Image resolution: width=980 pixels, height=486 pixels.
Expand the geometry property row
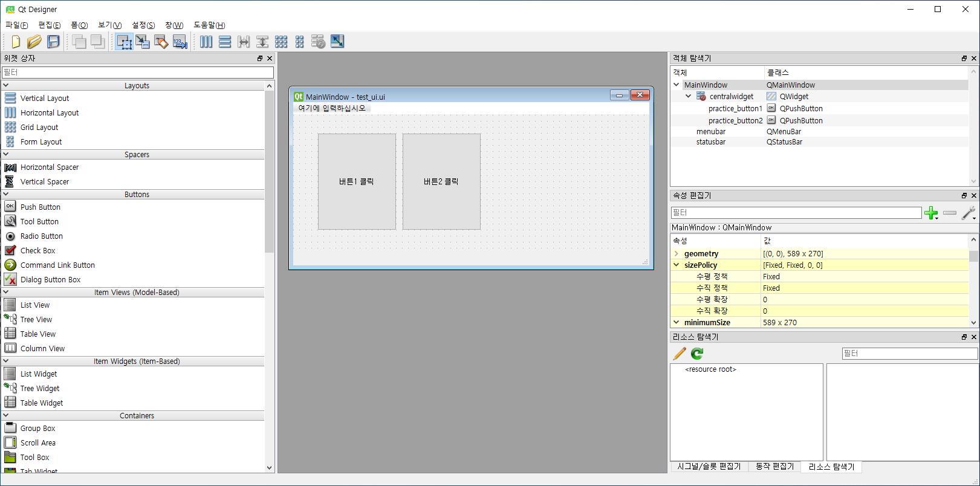tap(677, 254)
